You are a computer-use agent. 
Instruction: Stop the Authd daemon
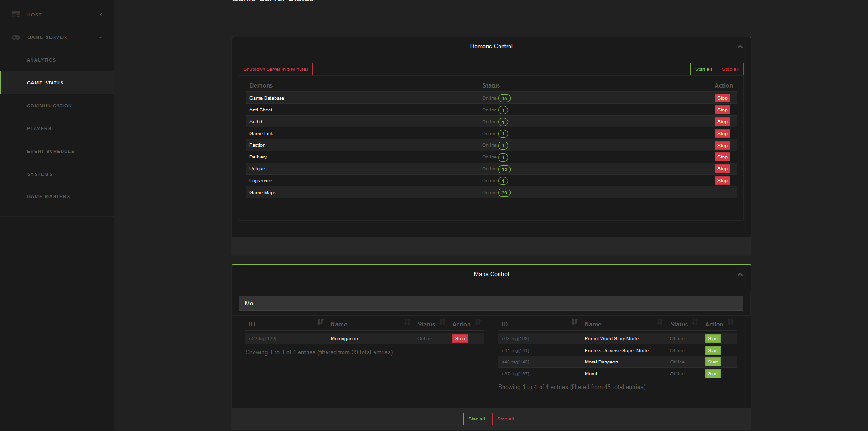[x=722, y=122]
